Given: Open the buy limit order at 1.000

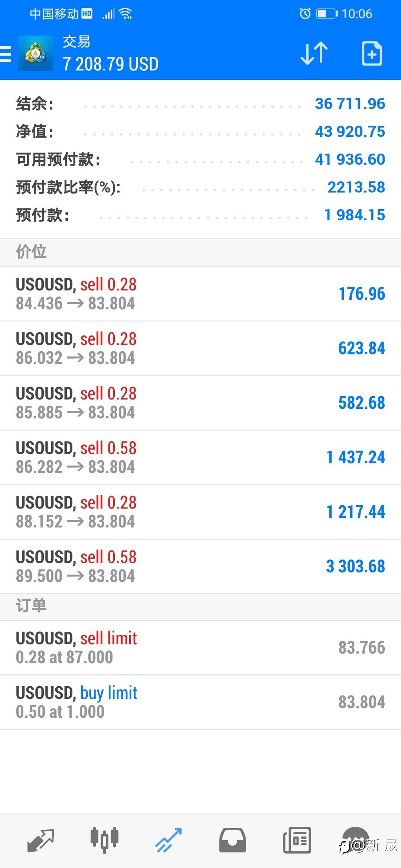Looking at the screenshot, I should (x=200, y=702).
